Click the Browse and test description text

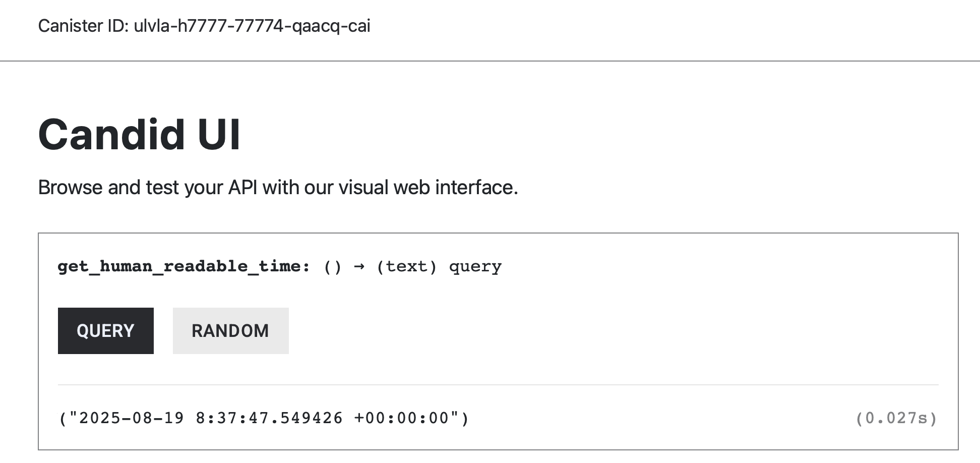pos(278,187)
